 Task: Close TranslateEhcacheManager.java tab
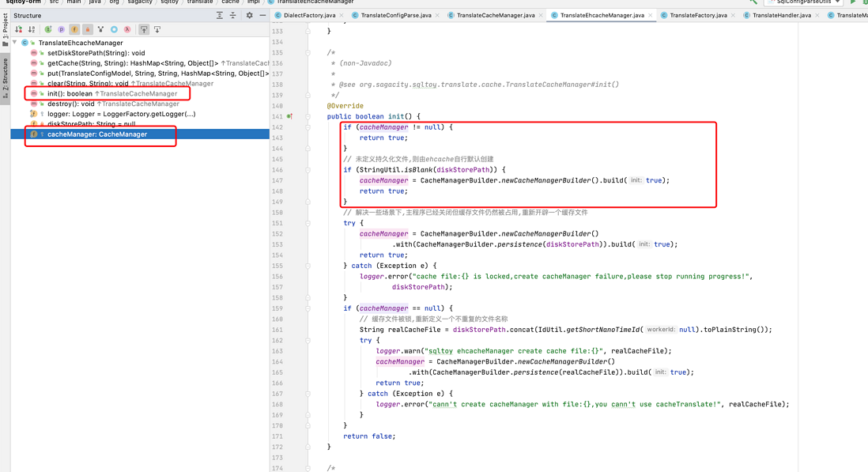click(651, 16)
